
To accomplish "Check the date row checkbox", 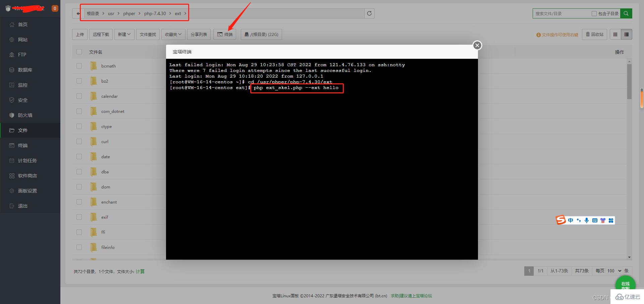I will click(x=79, y=157).
